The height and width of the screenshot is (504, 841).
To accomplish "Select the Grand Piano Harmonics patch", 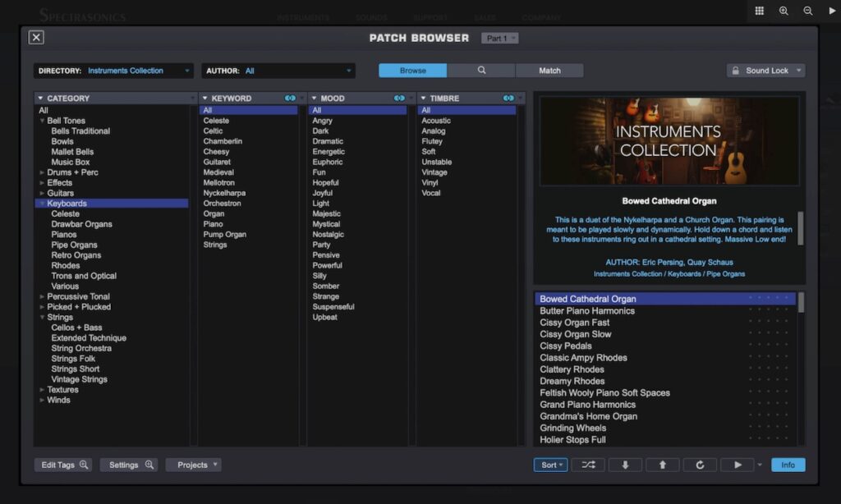I will click(587, 405).
